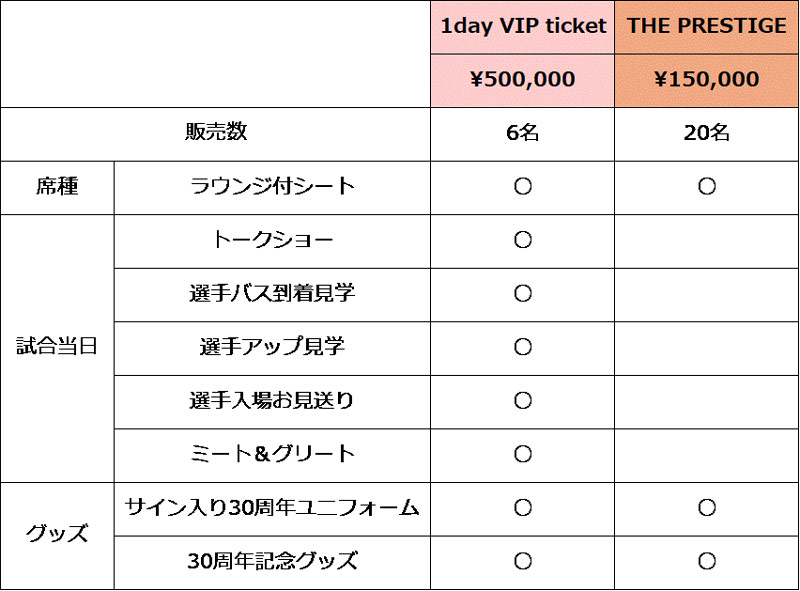This screenshot has width=800, height=591.
Task: Click the 販売数 row label
Action: tap(216, 132)
